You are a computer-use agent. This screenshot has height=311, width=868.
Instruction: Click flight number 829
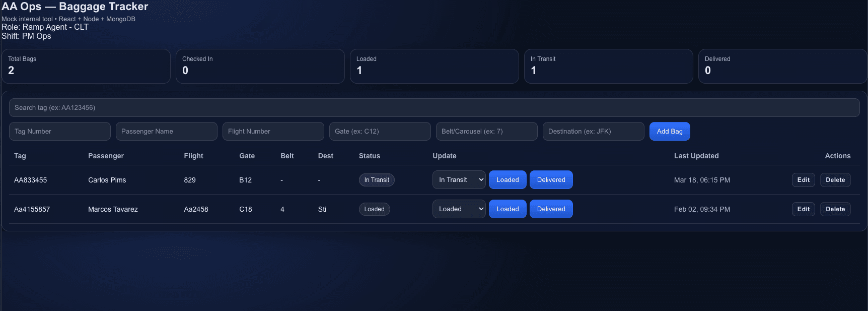click(x=190, y=180)
